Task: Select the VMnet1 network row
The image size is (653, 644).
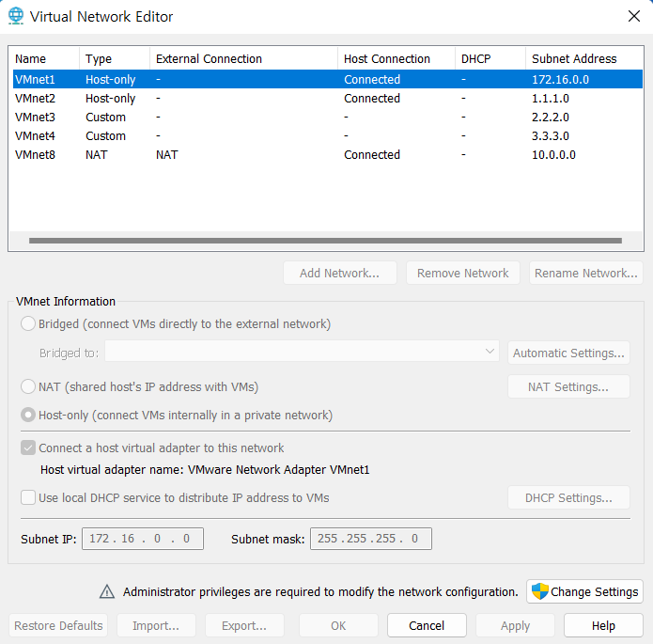Action: tap(328, 79)
